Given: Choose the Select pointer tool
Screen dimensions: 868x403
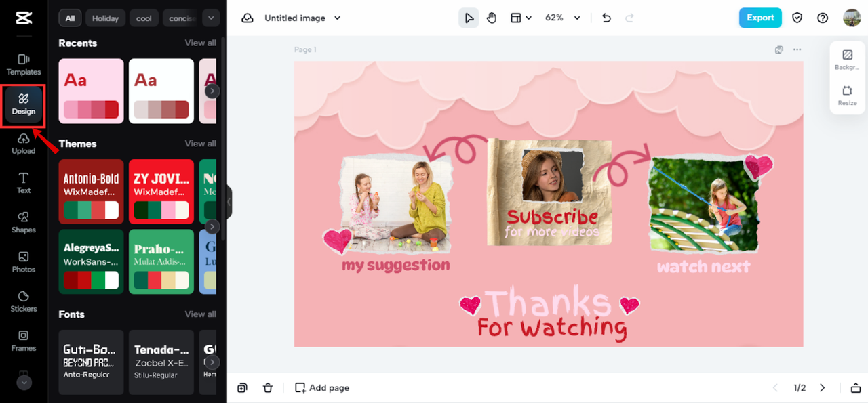Looking at the screenshot, I should point(469,18).
